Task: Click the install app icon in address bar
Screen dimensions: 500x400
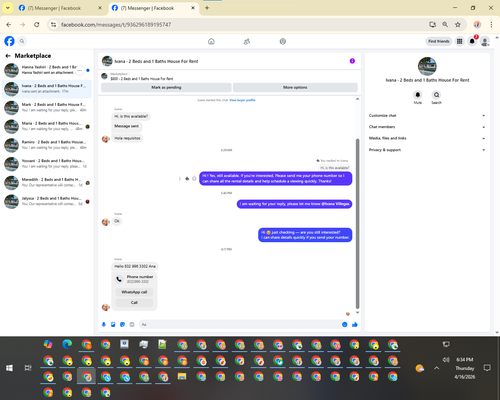Action: point(432,24)
